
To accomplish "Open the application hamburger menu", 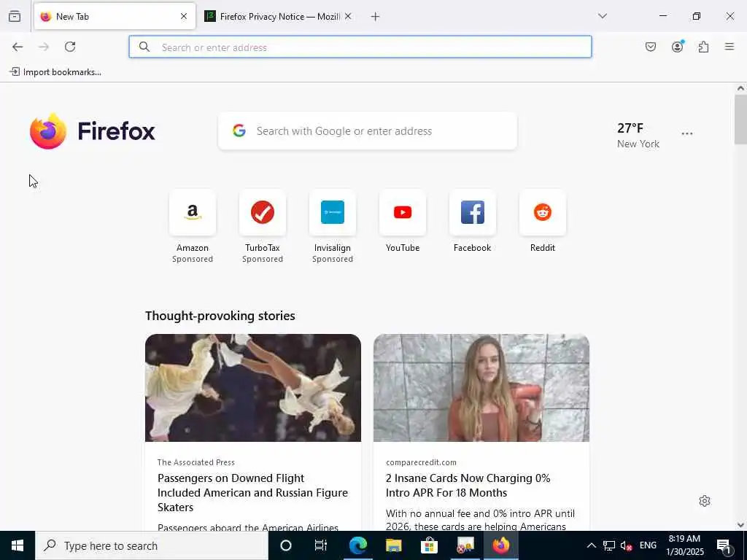I will pyautogui.click(x=729, y=47).
